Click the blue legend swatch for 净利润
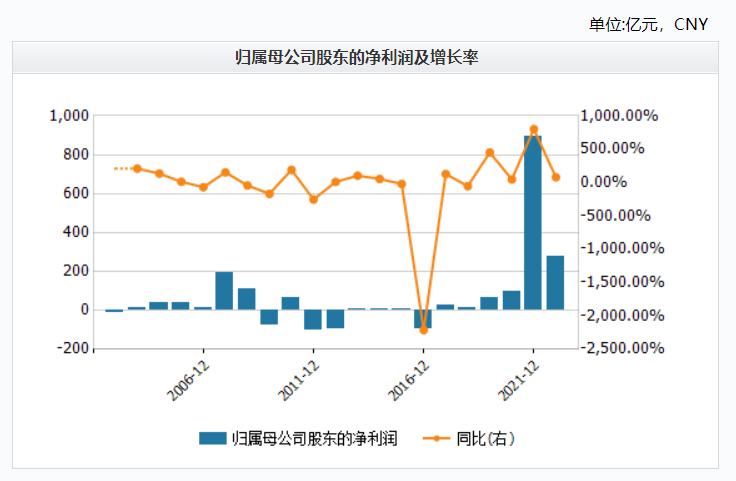 point(212,437)
